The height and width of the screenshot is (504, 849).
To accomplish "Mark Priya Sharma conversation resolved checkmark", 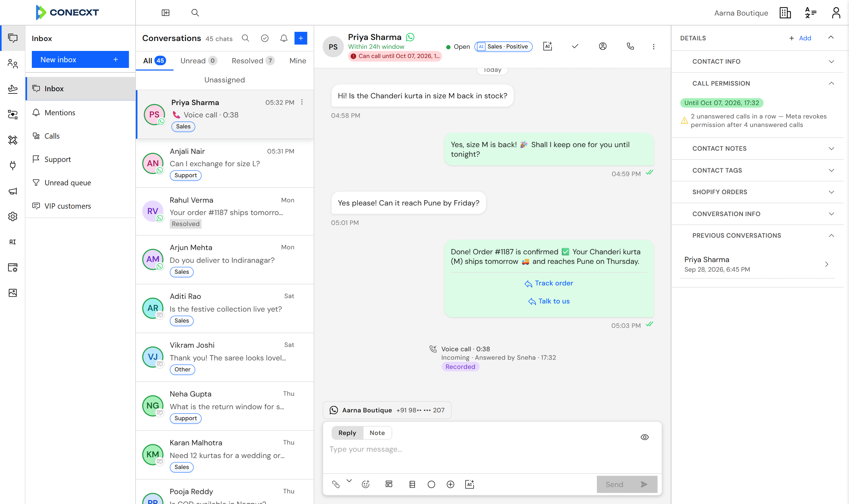I will 575,46.
